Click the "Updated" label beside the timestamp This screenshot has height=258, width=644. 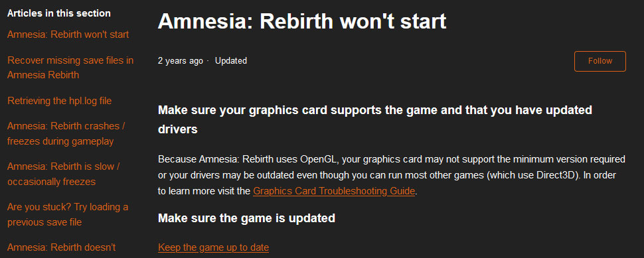[231, 61]
